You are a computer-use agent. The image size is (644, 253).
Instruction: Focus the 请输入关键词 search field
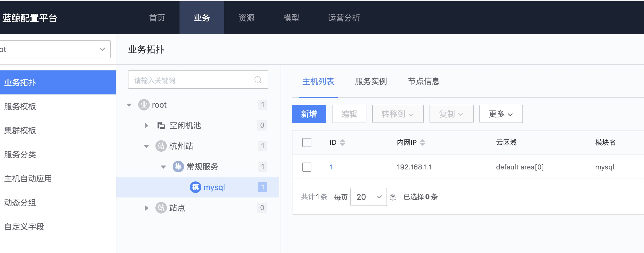tap(198, 80)
